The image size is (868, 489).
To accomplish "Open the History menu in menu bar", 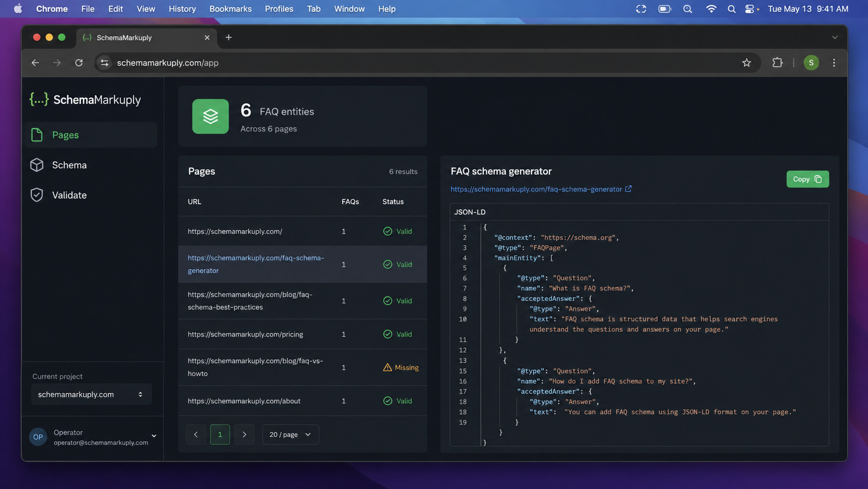I will tap(182, 9).
